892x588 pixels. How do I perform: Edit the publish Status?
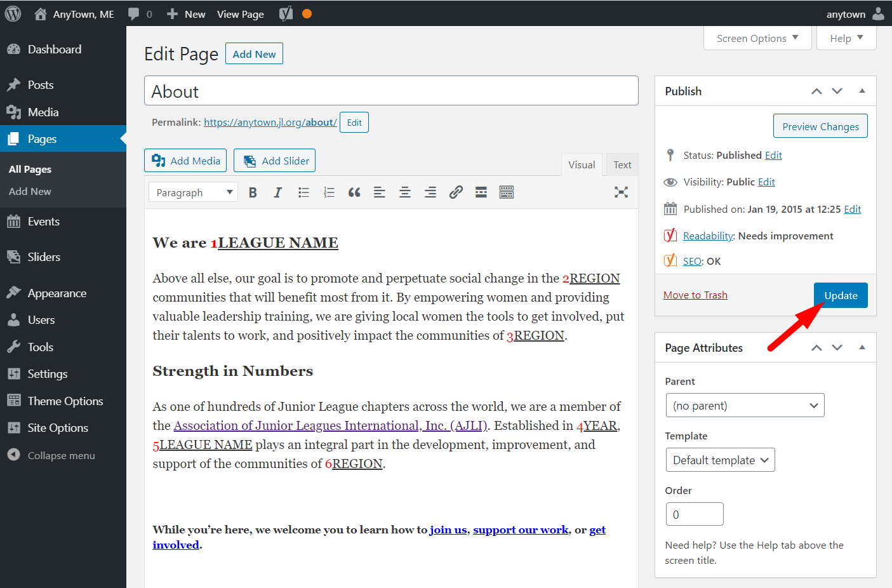pyautogui.click(x=773, y=155)
